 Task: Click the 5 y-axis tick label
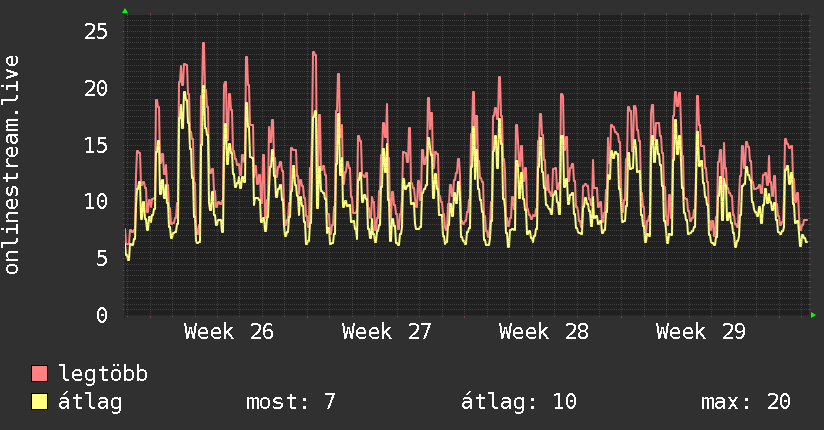coord(102,258)
